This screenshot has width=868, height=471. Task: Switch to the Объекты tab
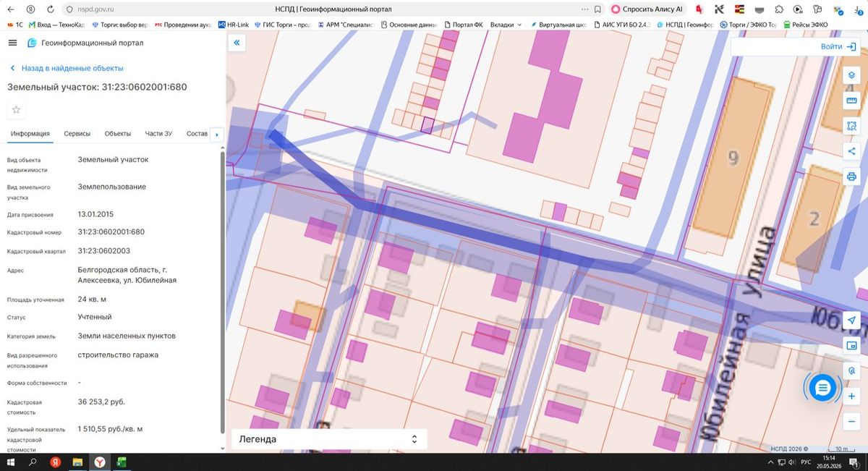pyautogui.click(x=118, y=134)
